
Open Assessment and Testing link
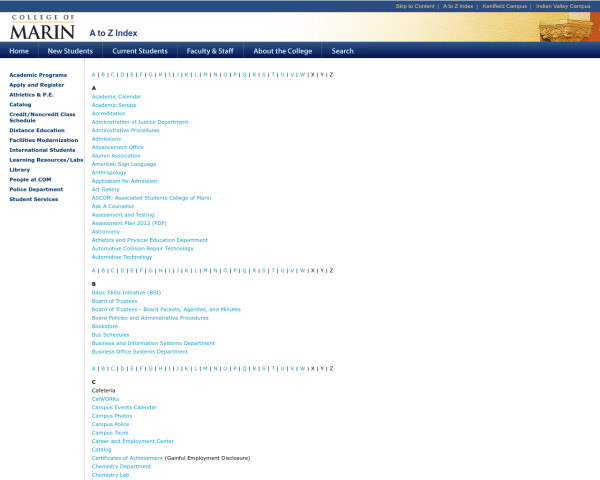(x=123, y=215)
